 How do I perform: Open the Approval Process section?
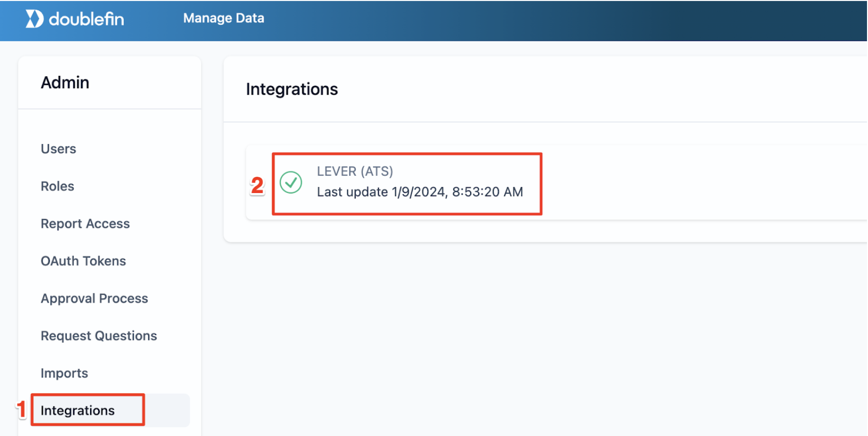click(95, 298)
